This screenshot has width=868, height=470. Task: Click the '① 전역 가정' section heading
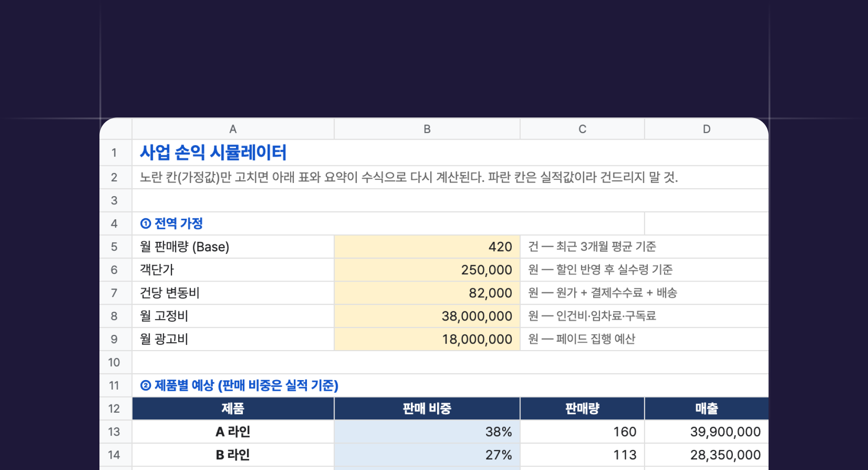click(171, 224)
